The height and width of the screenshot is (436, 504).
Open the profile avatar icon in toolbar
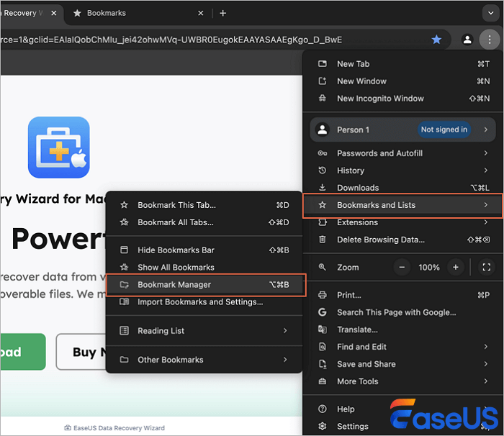coord(468,40)
